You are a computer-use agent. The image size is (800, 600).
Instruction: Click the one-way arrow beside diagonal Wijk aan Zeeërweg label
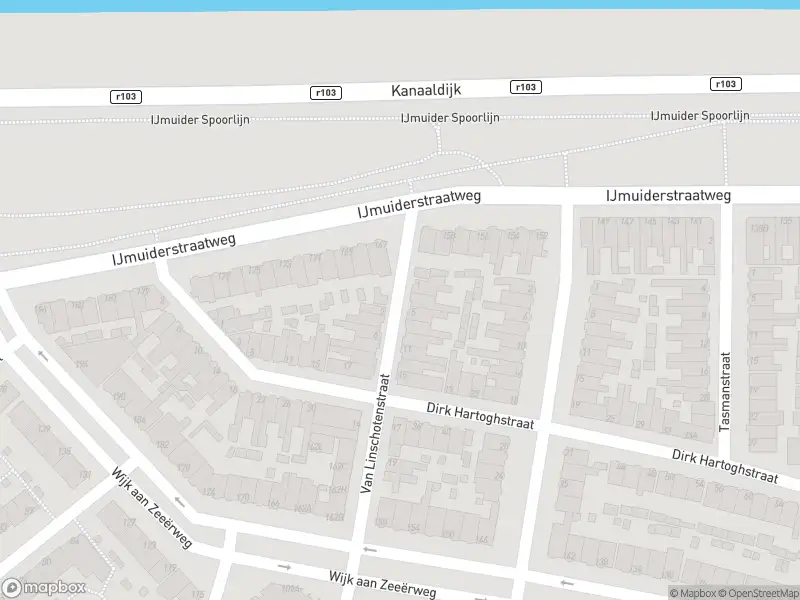pos(180,502)
